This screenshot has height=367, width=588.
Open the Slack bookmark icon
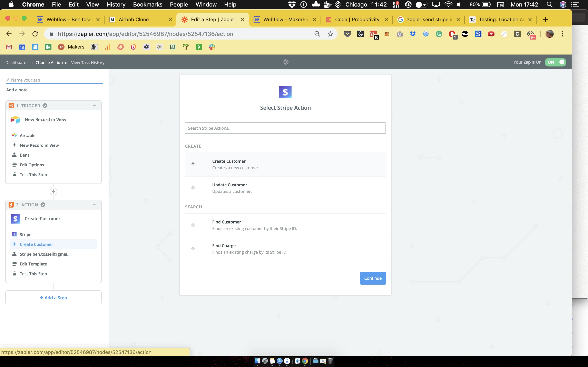pyautogui.click(x=212, y=47)
